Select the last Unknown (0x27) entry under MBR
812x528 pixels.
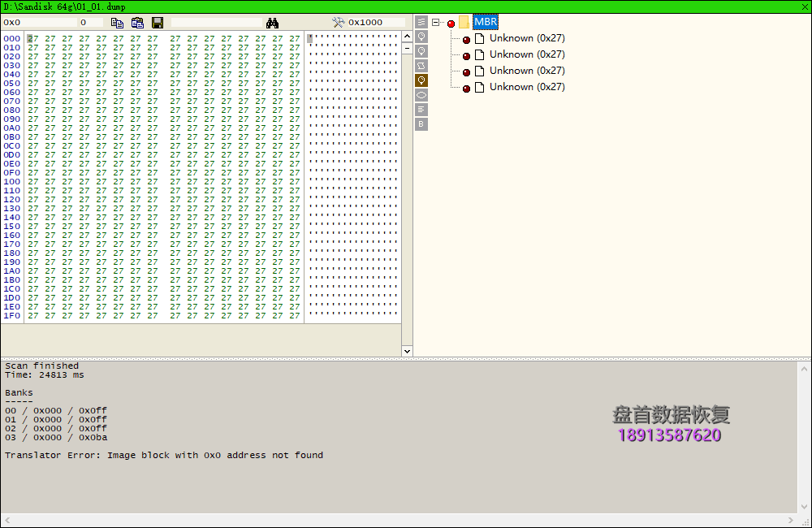tap(527, 87)
